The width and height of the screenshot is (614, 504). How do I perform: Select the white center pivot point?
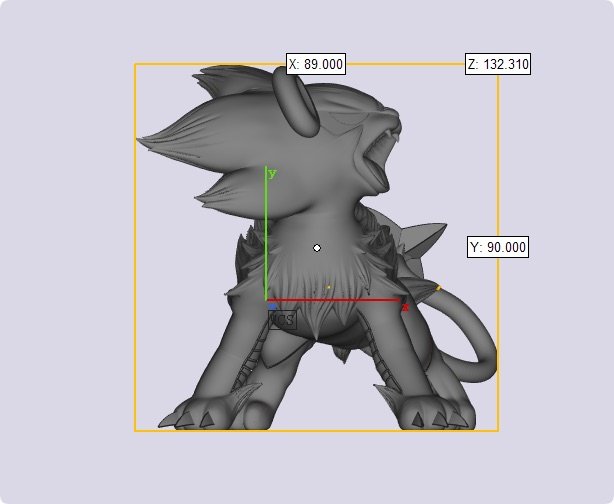click(317, 248)
